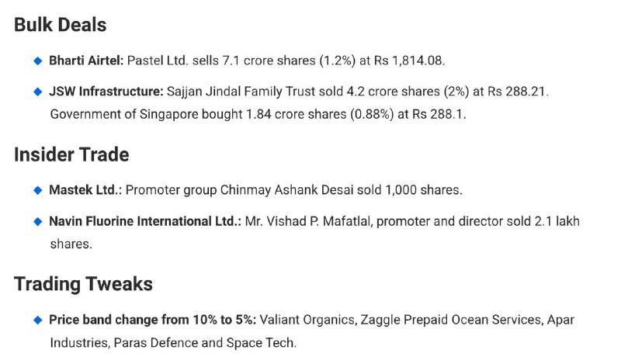Click the diamond bullet beside Navin Fluorine International
Image resolution: width=621 pixels, height=364 pixels.
tap(38, 221)
